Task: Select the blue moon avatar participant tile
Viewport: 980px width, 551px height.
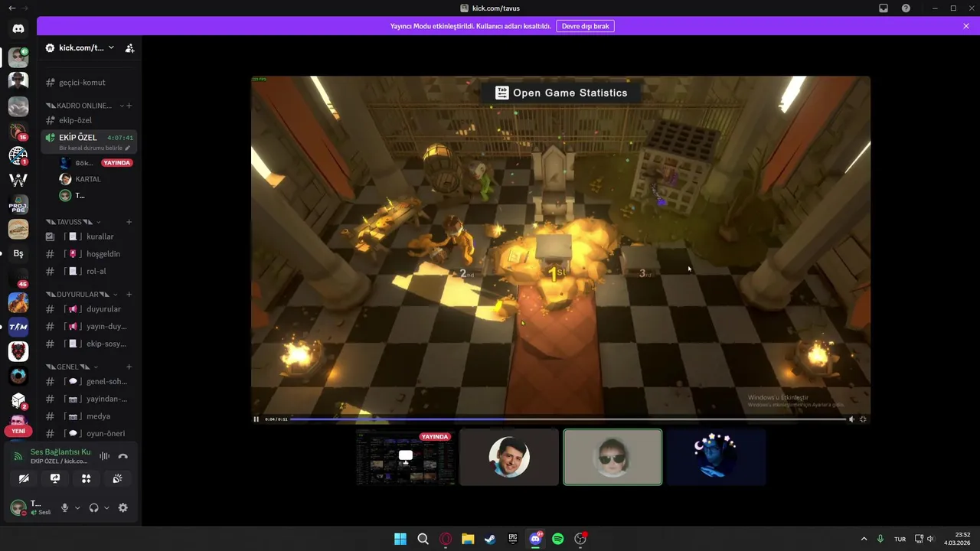Action: coord(716,457)
